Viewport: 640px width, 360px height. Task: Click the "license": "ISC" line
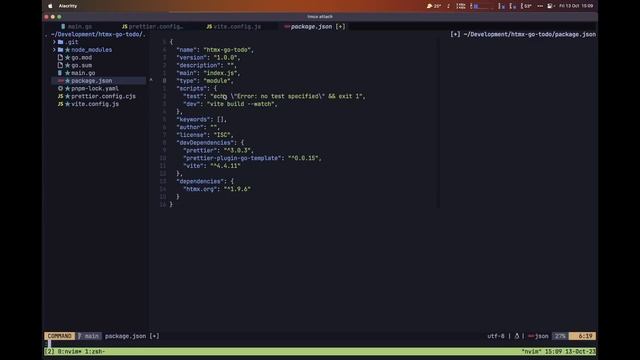pos(205,135)
